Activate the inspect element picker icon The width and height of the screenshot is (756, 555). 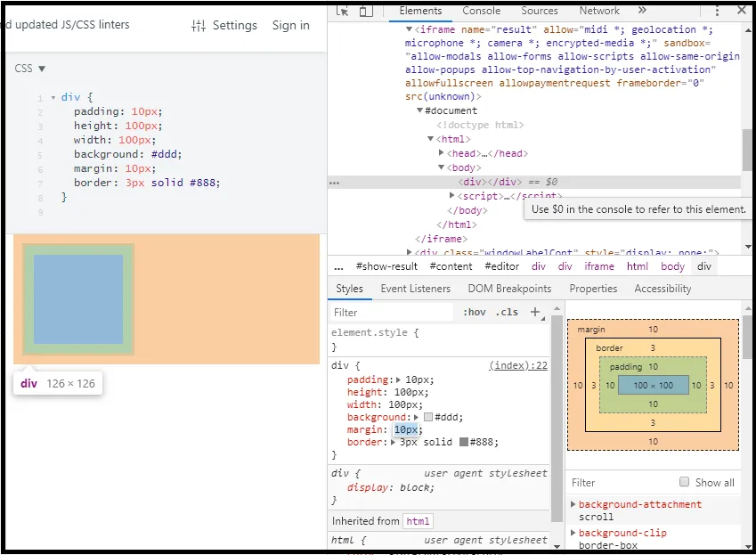[343, 11]
